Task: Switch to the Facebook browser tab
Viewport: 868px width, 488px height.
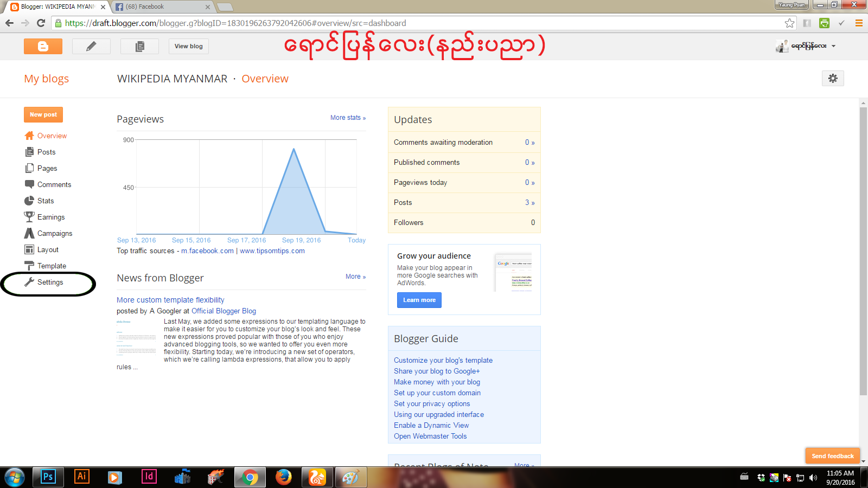Action: [163, 7]
